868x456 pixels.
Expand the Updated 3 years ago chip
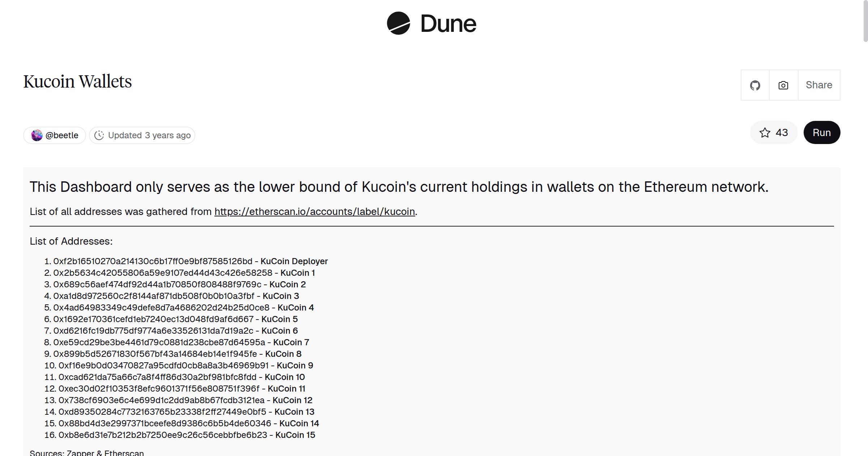coord(142,135)
